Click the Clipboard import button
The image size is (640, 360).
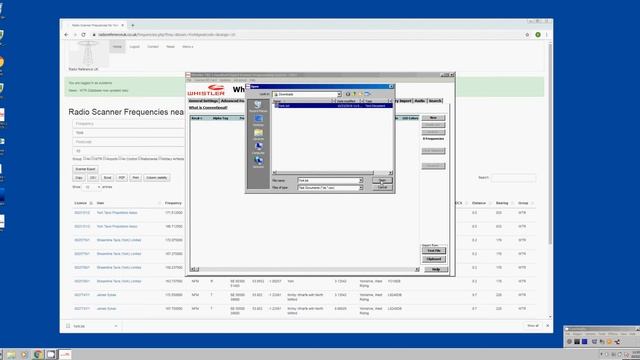(x=433, y=259)
